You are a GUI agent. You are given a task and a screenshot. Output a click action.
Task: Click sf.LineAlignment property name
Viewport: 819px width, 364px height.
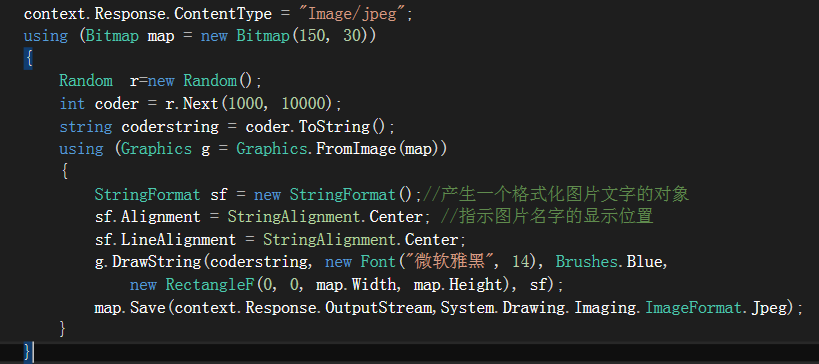tap(165, 240)
